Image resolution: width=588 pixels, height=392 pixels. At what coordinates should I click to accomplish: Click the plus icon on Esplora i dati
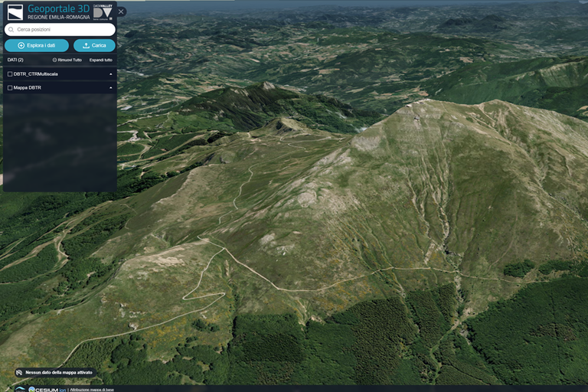tap(21, 46)
